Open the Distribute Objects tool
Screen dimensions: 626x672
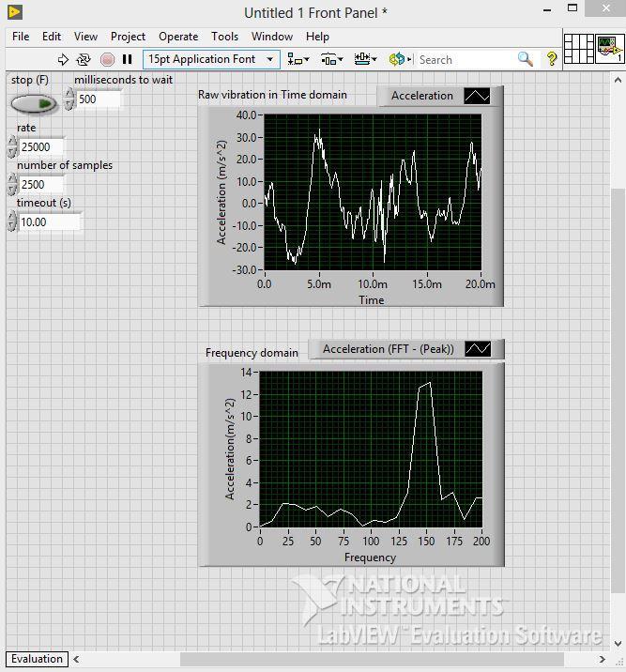332,59
